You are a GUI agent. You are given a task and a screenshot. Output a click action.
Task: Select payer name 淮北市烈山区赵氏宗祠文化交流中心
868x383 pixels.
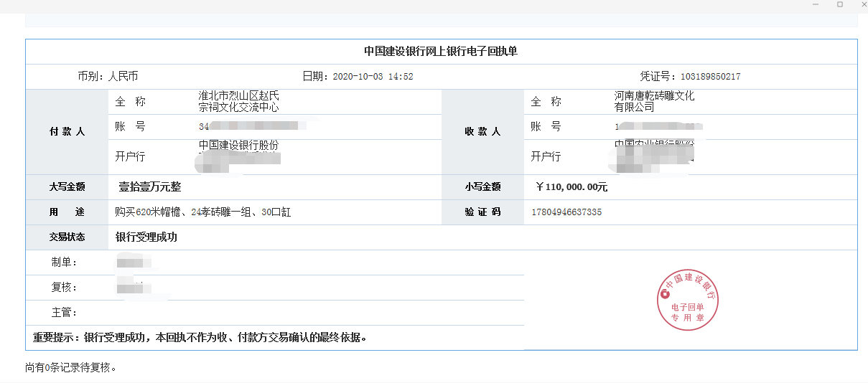238,102
